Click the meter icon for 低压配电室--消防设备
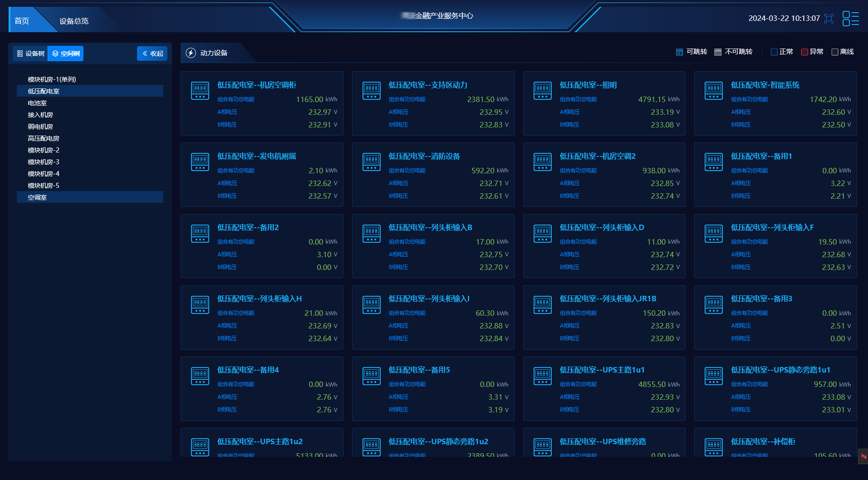868x480 pixels. (x=371, y=162)
